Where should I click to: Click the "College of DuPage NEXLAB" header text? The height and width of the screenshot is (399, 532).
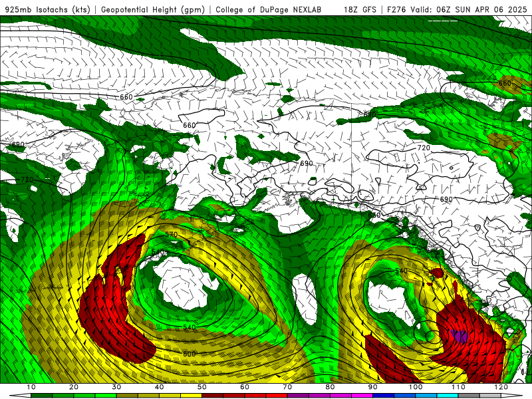(269, 10)
